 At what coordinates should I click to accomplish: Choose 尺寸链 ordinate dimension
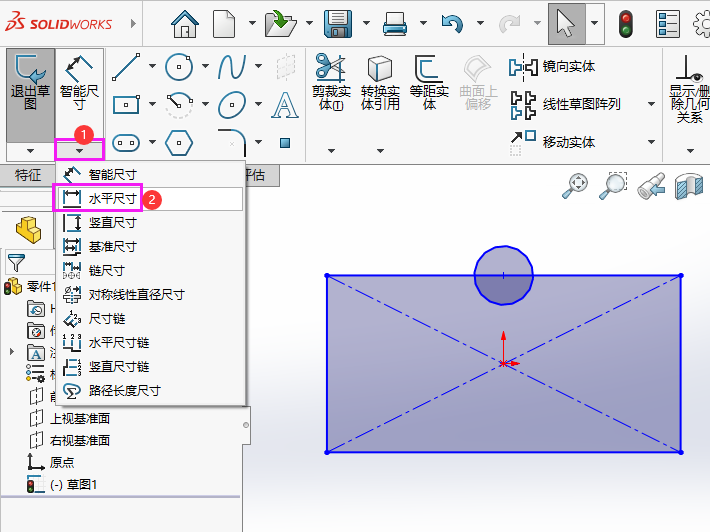(151, 318)
